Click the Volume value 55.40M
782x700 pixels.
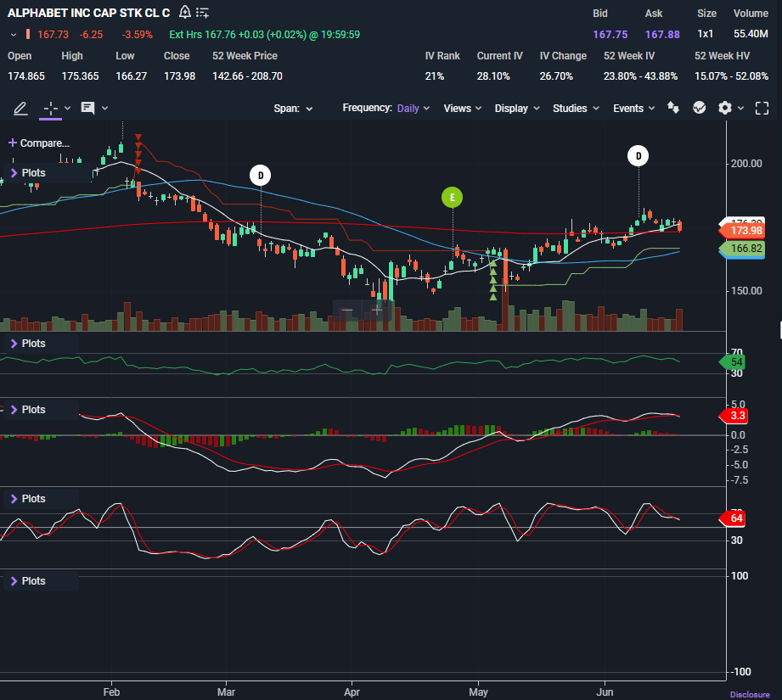(x=751, y=34)
